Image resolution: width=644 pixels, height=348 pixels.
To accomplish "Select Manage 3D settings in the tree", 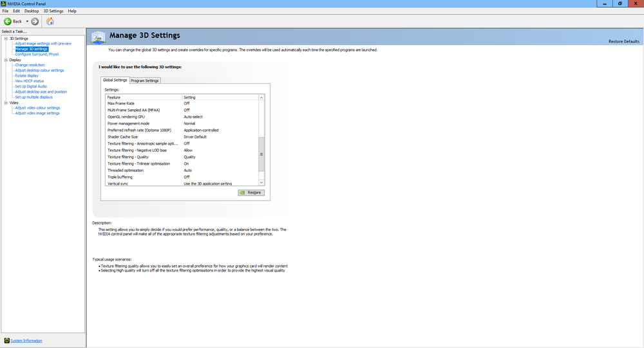I will [32, 49].
